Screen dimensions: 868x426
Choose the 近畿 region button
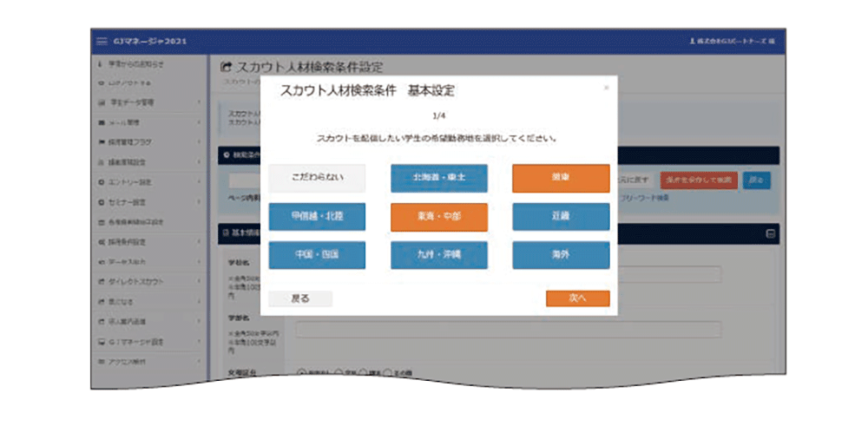(x=560, y=216)
